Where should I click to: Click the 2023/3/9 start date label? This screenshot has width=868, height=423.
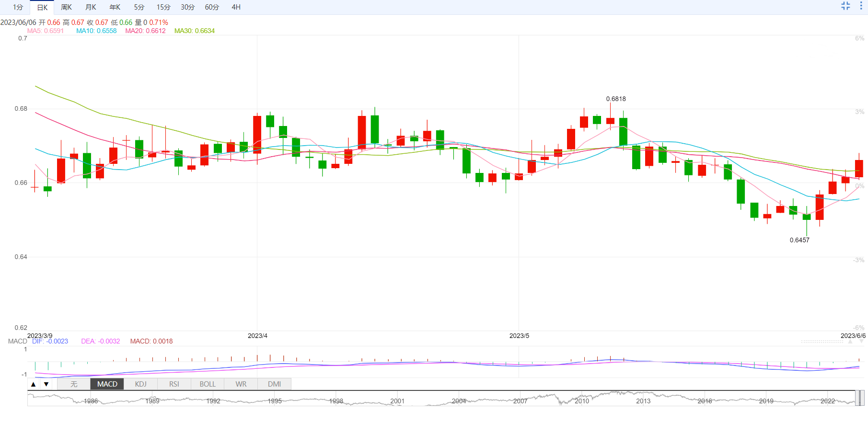tap(40, 335)
